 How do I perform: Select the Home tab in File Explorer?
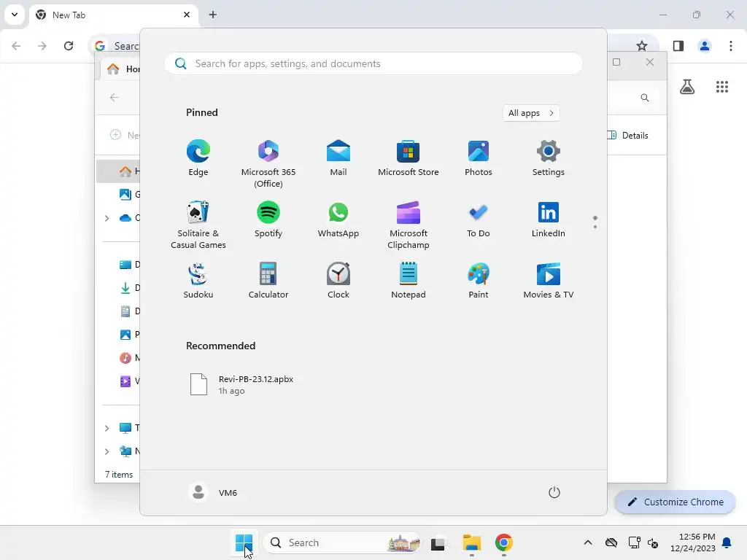pos(120,69)
